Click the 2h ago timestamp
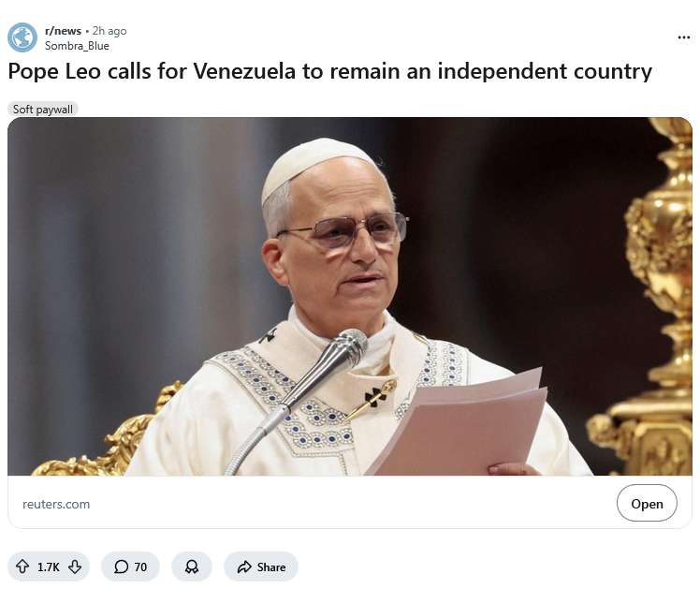 point(109,31)
